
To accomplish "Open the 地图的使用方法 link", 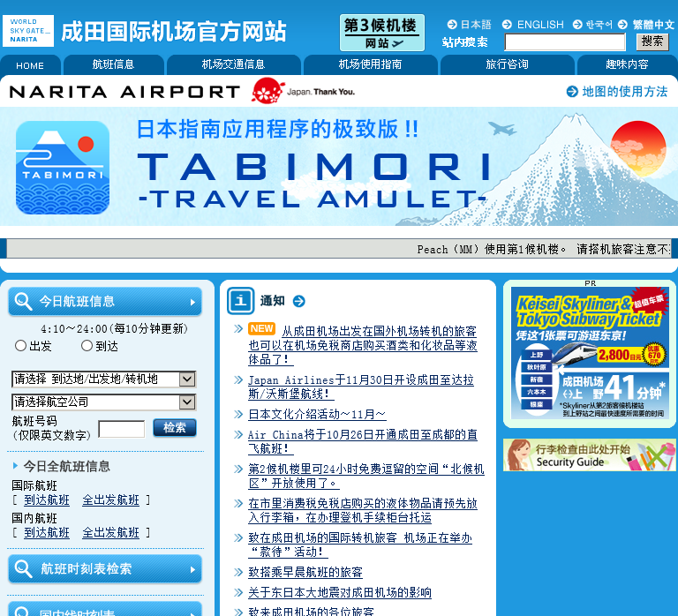I will point(625,92).
